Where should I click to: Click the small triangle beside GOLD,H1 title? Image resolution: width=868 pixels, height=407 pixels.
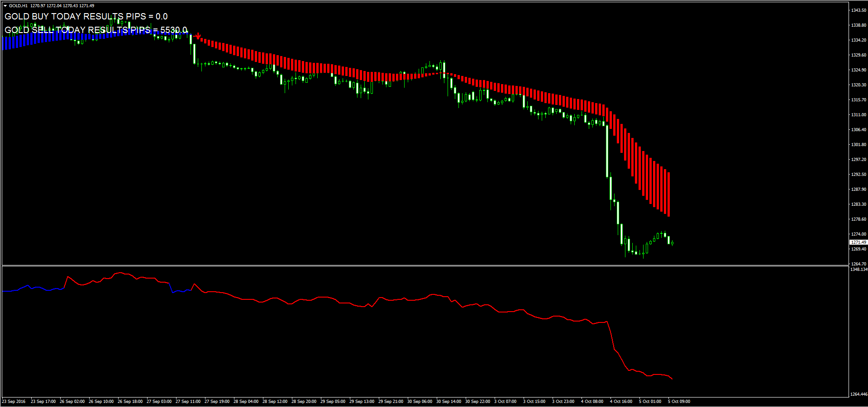(x=5, y=6)
